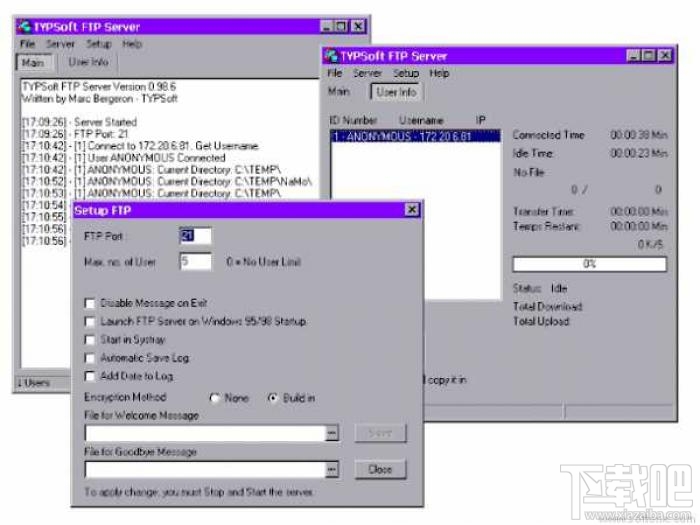Click the Goodbye Message file path field
Image resolution: width=700 pixels, height=525 pixels.
pyautogui.click(x=205, y=470)
